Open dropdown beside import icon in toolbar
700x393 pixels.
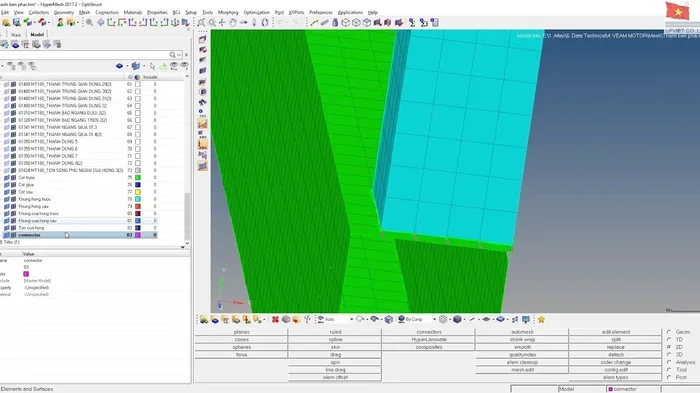(x=34, y=22)
